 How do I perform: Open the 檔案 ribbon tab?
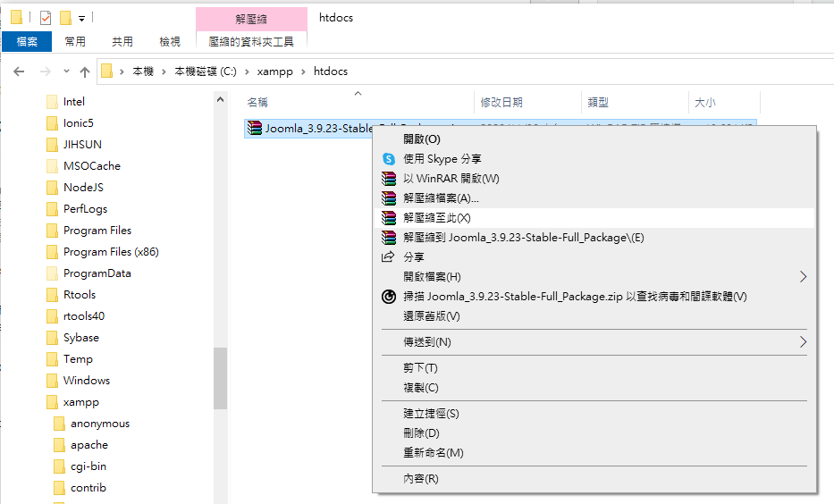(27, 41)
